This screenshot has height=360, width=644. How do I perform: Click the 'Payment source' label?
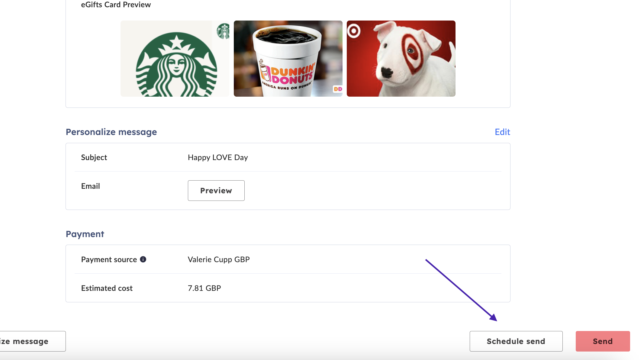[x=109, y=259]
